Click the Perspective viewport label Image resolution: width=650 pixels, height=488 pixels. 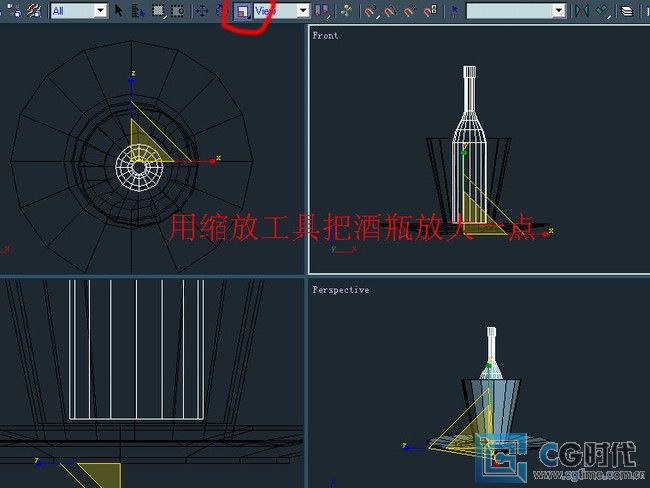(x=341, y=290)
